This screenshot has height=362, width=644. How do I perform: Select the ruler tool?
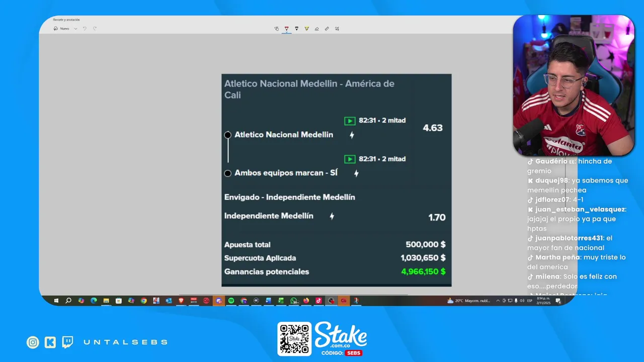click(327, 29)
